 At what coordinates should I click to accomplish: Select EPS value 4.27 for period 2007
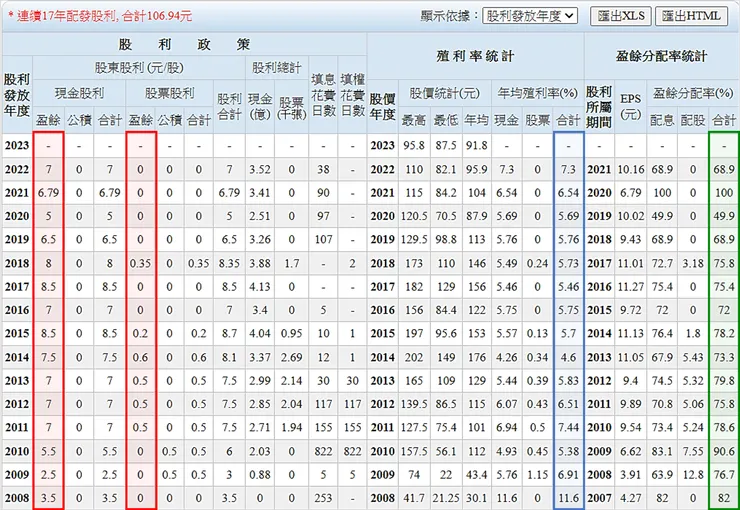[x=631, y=498]
